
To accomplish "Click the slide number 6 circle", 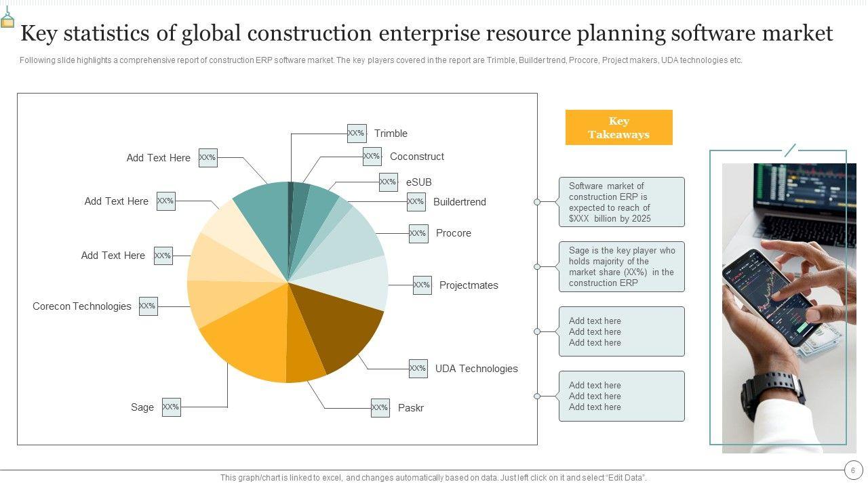I will pos(853,470).
